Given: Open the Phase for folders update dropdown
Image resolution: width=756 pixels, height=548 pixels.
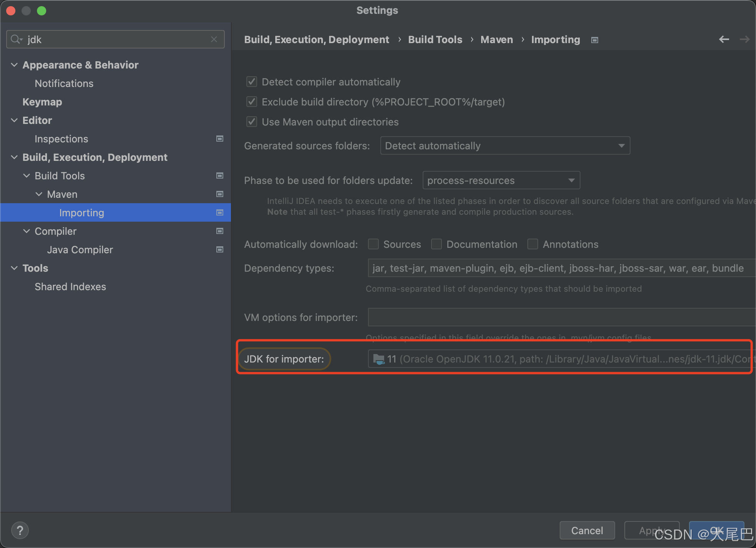Looking at the screenshot, I should [501, 180].
